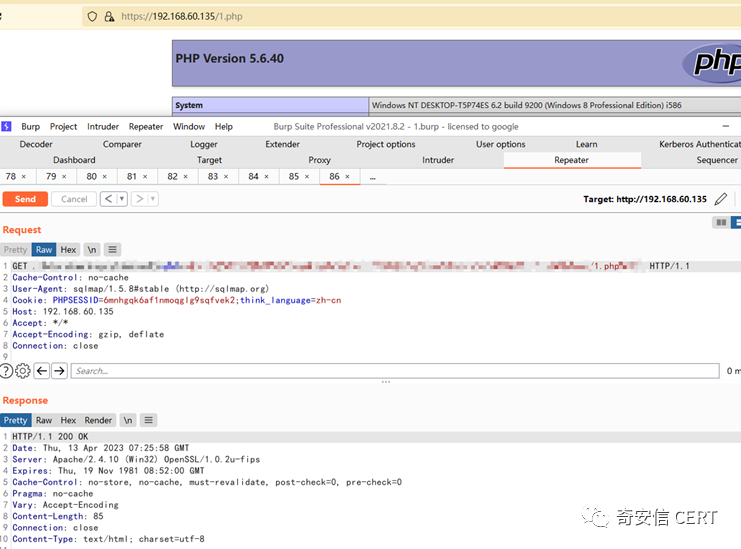Go forward in request history arrow
Image resolution: width=741 pixels, height=549 pixels.
[139, 199]
